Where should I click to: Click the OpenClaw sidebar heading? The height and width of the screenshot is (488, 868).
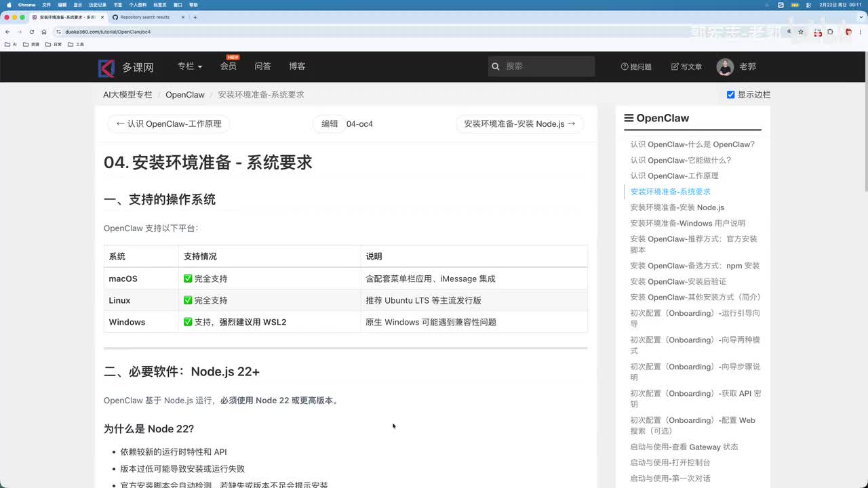[x=656, y=118]
